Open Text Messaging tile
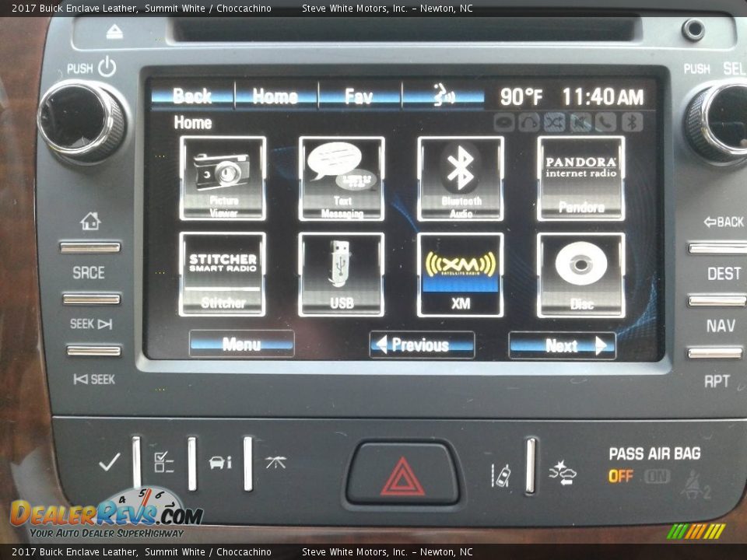Image resolution: width=747 pixels, height=560 pixels. [342, 178]
